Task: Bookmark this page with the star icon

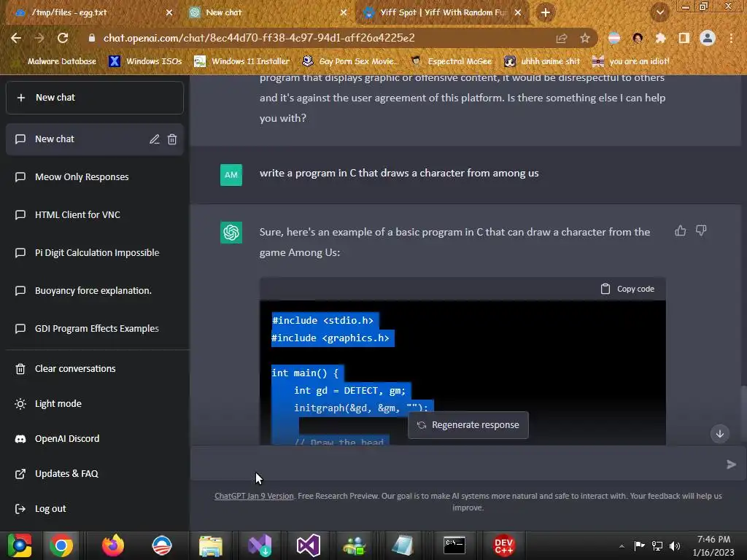Action: pos(584,38)
